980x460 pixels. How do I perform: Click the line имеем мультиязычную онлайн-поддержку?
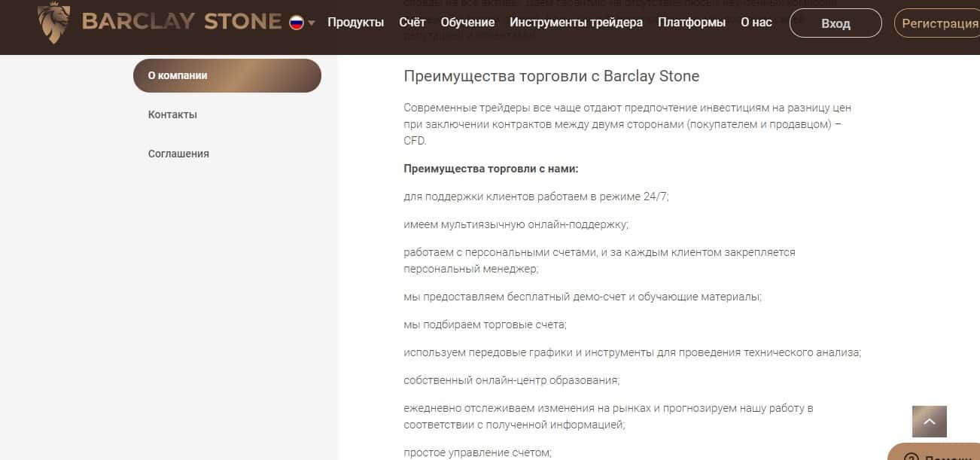point(516,224)
